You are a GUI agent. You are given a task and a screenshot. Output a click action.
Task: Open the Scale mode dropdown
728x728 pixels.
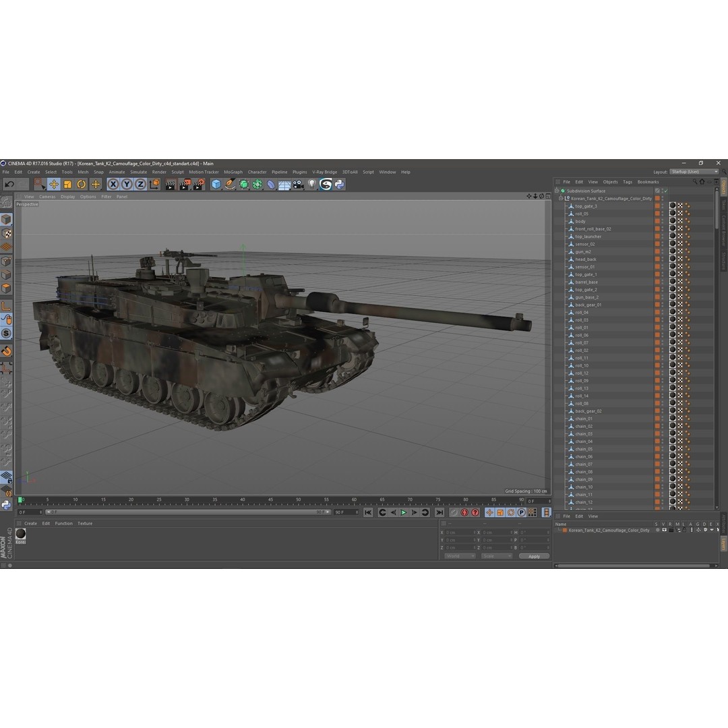(x=496, y=556)
